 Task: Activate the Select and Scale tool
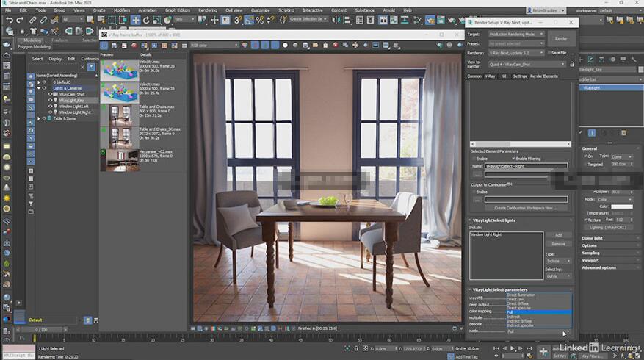[157, 20]
